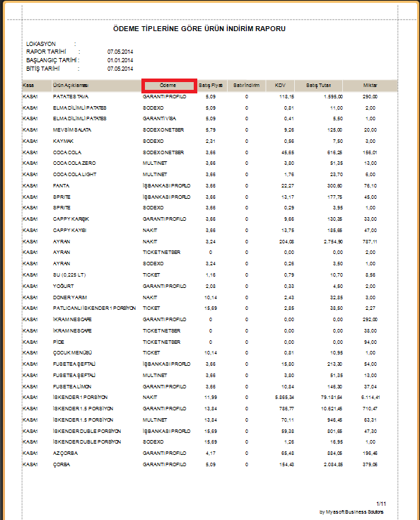The height and width of the screenshot is (520, 420).
Task: Click the sales price value 11,99
Action: (x=211, y=397)
